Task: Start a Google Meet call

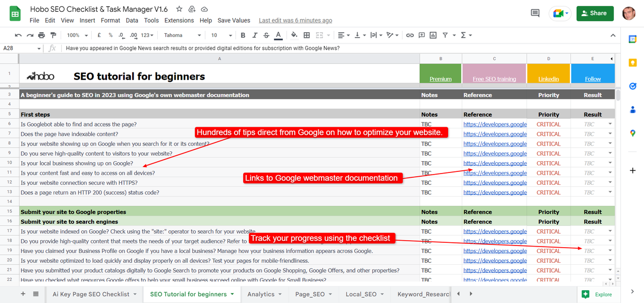Action: [559, 13]
